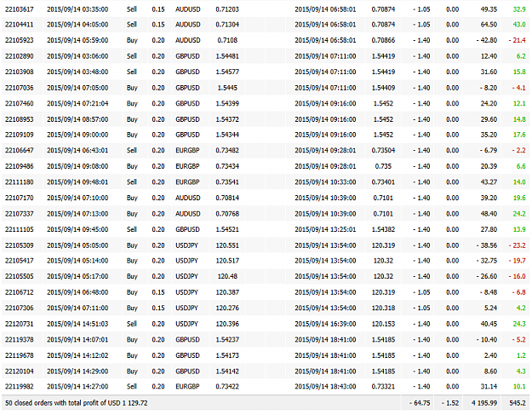
Task: Click open price 1.54577
Action: pyautogui.click(x=227, y=72)
